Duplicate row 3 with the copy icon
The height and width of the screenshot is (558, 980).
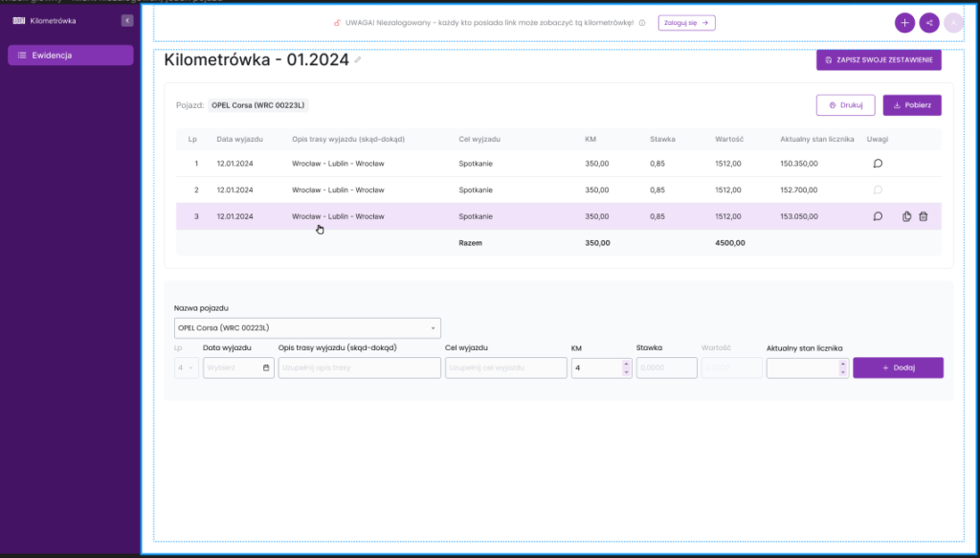(906, 216)
